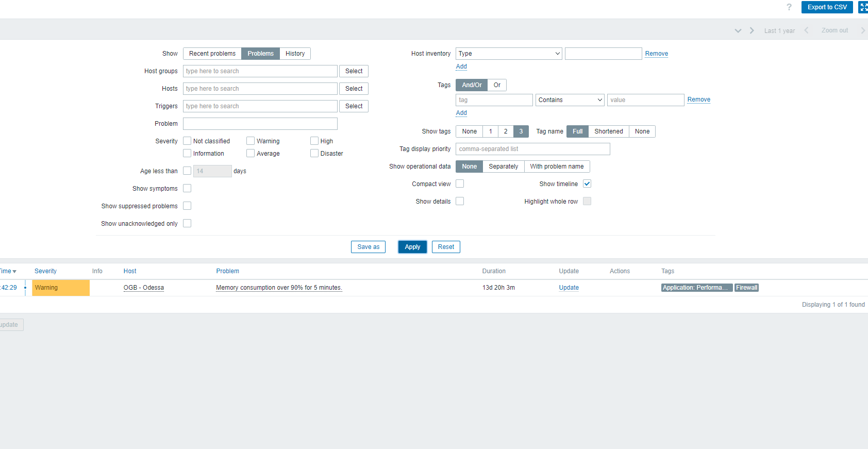Set Tag name to None

pos(642,131)
